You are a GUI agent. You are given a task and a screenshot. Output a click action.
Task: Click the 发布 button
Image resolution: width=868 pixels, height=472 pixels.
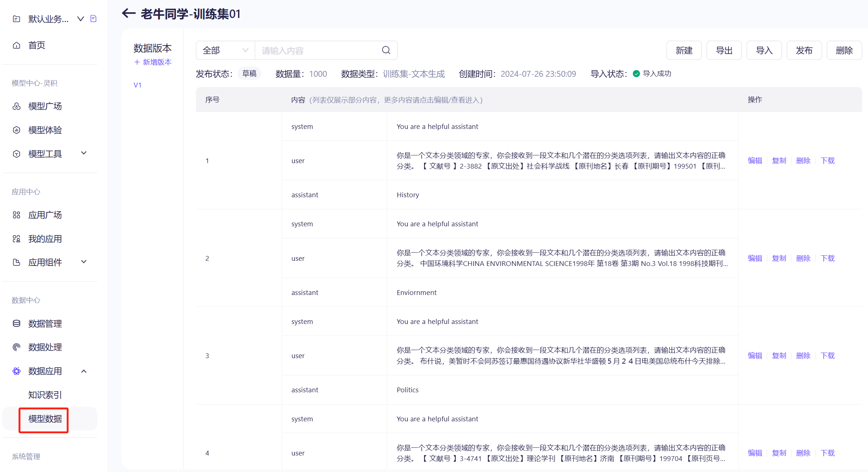coord(804,50)
